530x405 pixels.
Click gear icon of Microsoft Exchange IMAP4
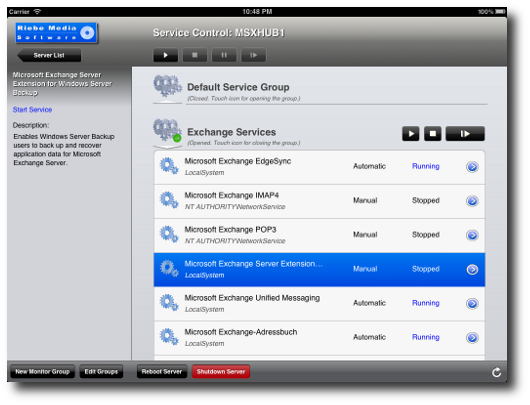169,200
